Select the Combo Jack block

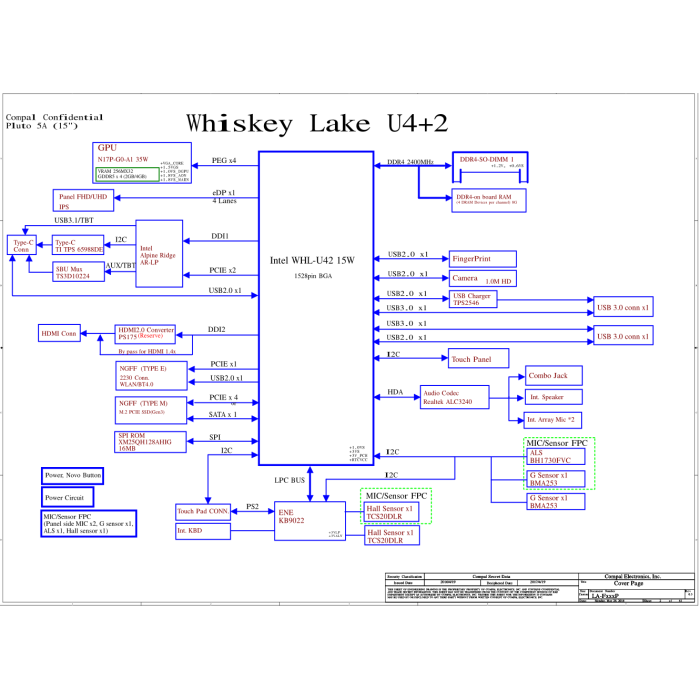point(554,375)
